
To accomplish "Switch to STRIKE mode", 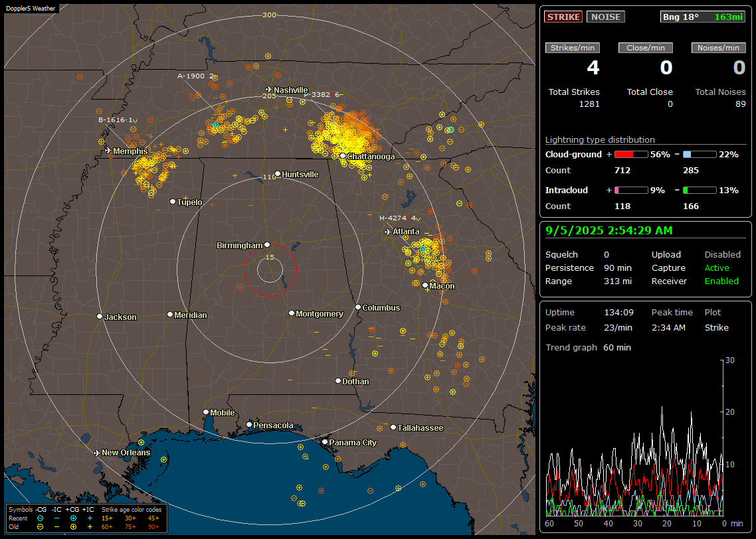I will [x=563, y=17].
